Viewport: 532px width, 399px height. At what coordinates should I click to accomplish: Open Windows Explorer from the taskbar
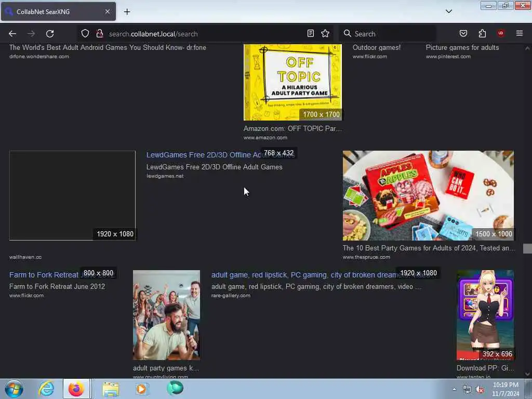pyautogui.click(x=111, y=389)
